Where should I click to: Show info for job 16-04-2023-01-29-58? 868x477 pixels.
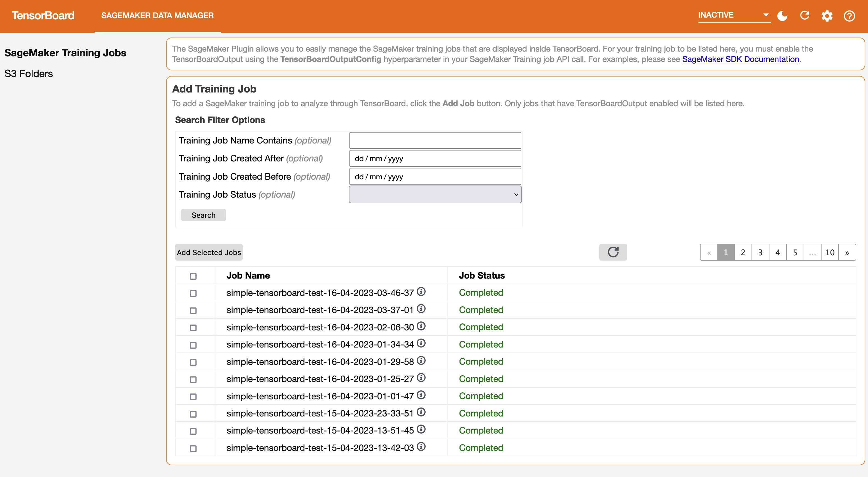pos(421,360)
